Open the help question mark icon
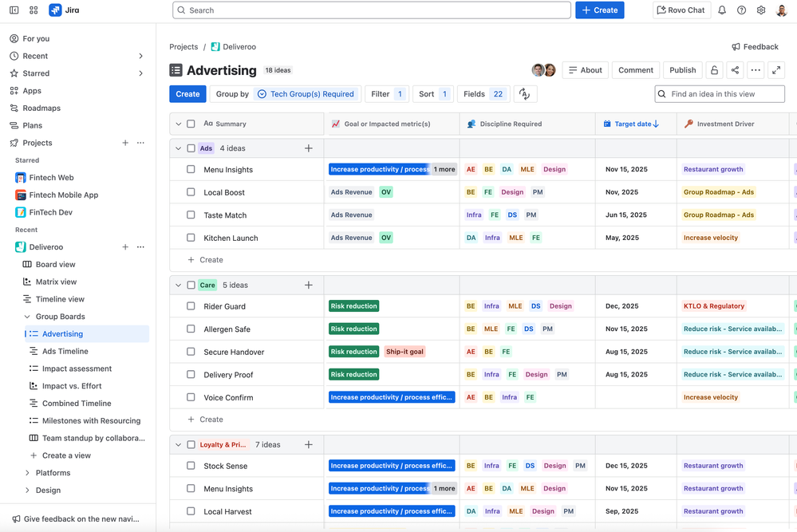The width and height of the screenshot is (797, 532). 742,10
